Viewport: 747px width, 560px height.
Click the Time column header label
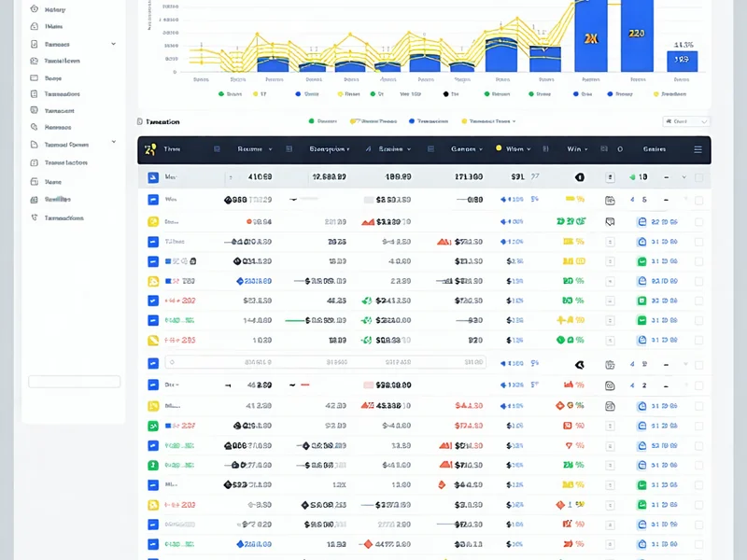pyautogui.click(x=173, y=149)
